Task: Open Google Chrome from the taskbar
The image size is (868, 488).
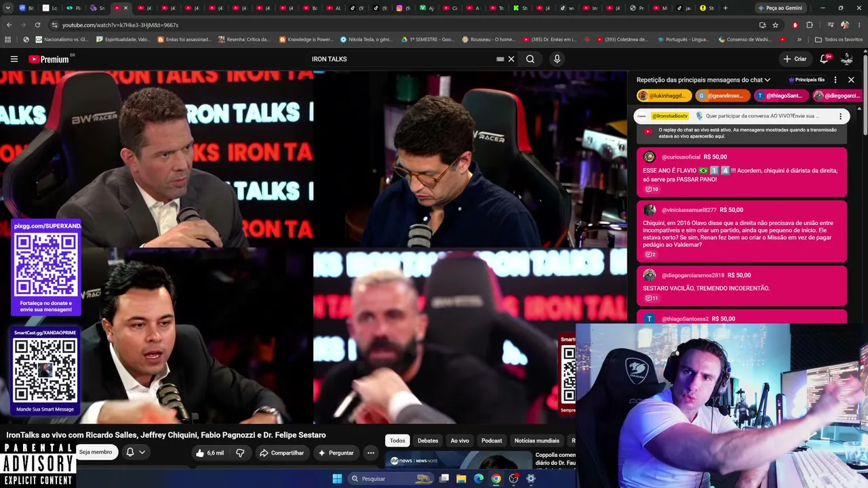Action: coord(496,479)
